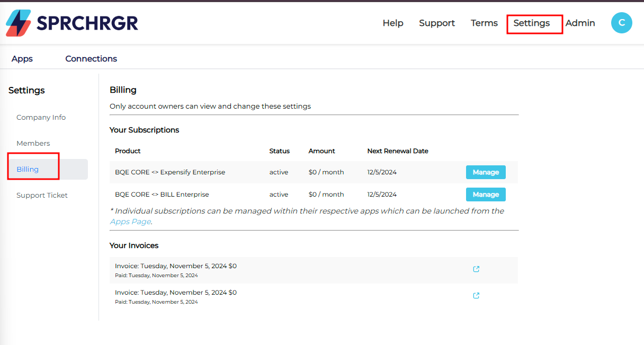Open the first invoice external link icon

tap(476, 269)
